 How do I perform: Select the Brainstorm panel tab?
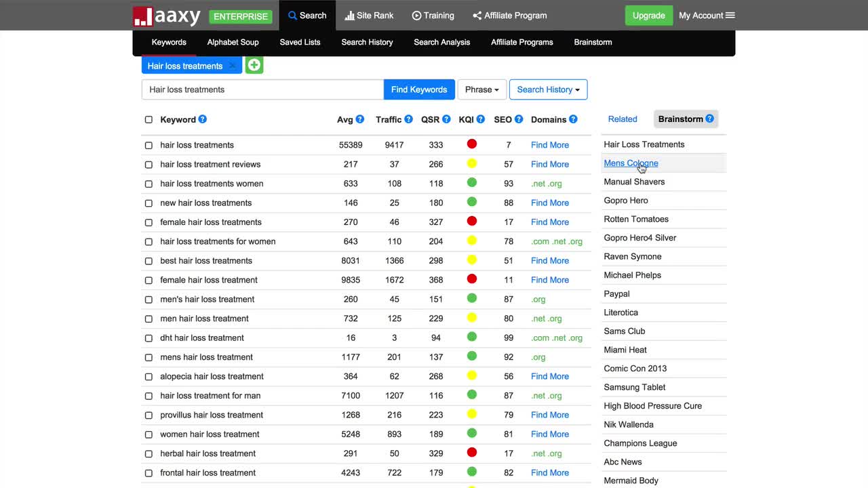click(686, 119)
